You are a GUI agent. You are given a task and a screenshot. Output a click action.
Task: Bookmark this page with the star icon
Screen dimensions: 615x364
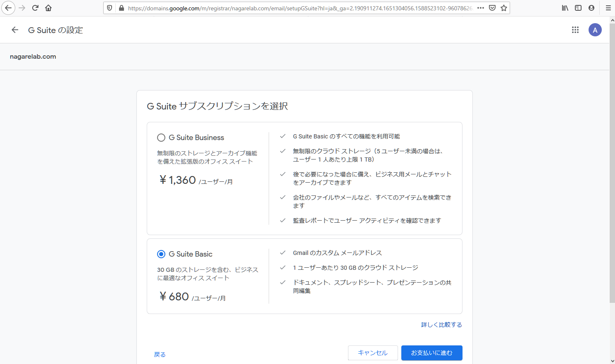504,8
